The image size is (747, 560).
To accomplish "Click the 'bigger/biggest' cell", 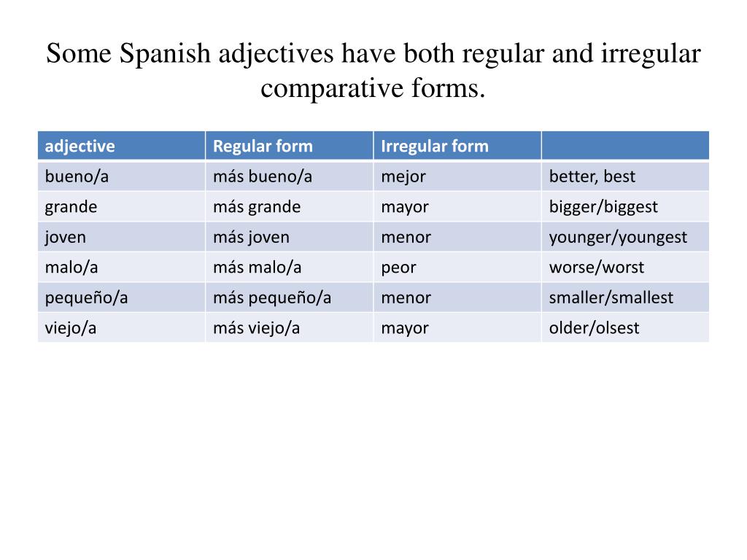I will pyautogui.click(x=625, y=206).
